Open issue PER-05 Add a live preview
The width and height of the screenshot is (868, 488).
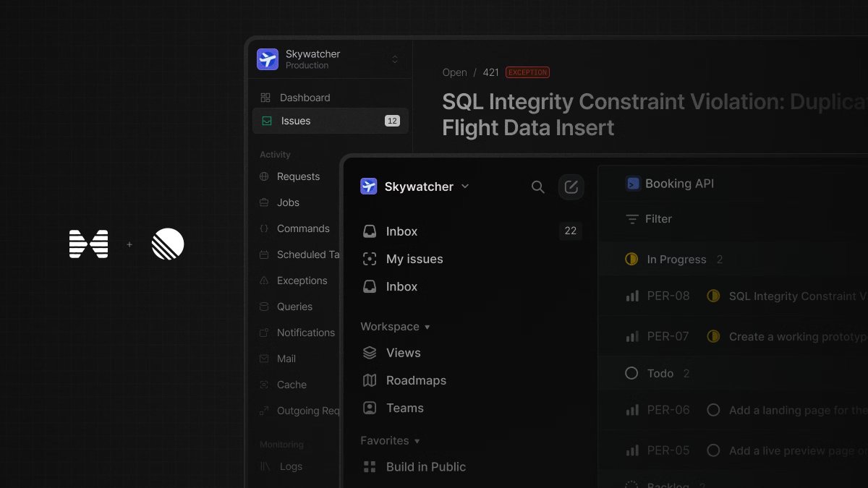pyautogui.click(x=798, y=451)
